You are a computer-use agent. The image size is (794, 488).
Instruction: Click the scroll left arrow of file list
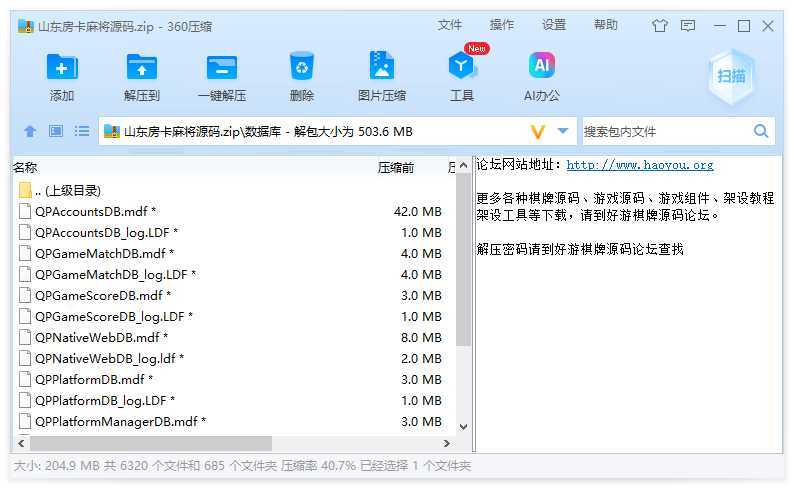coord(21,443)
